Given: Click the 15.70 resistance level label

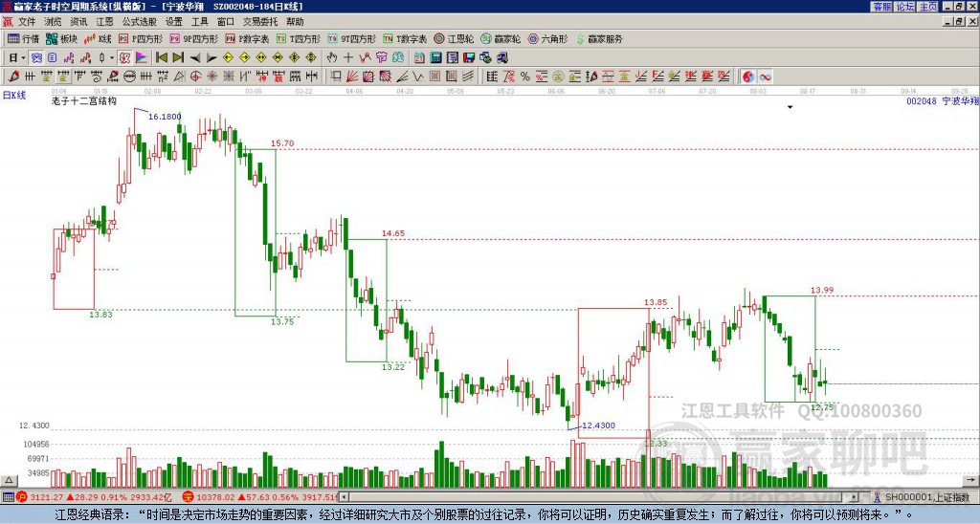Looking at the screenshot, I should pos(282,143).
